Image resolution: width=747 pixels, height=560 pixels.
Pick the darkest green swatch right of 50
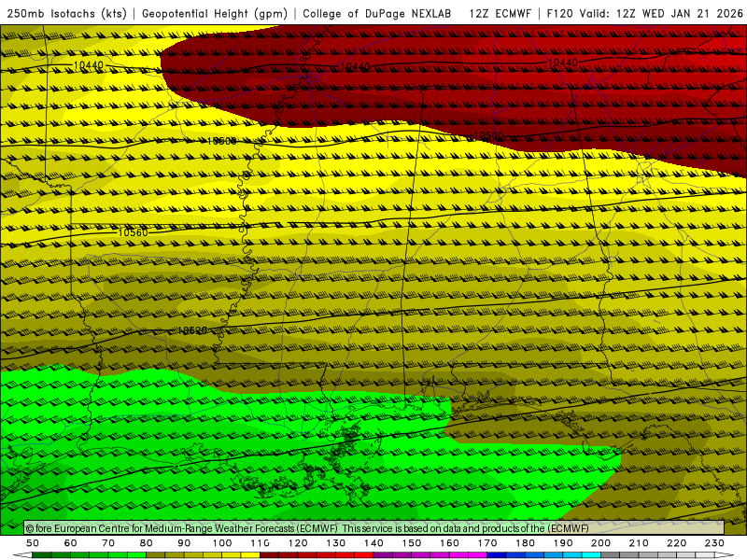(x=42, y=554)
